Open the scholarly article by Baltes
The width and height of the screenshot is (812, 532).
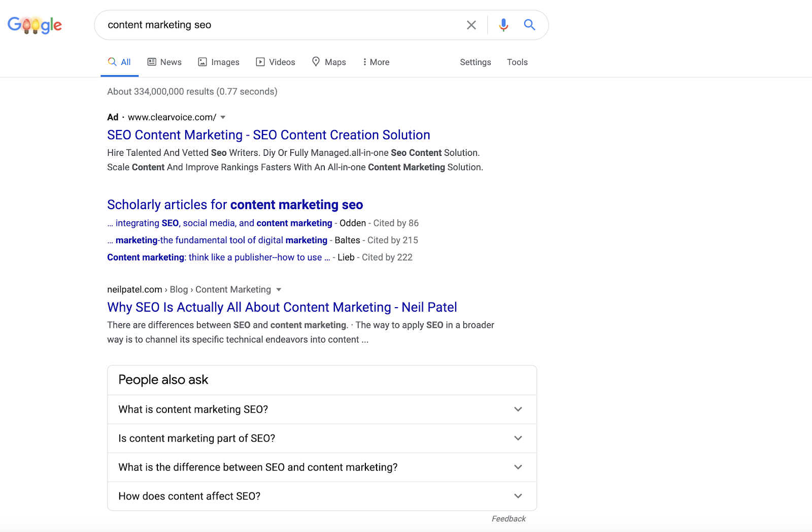pyautogui.click(x=217, y=240)
